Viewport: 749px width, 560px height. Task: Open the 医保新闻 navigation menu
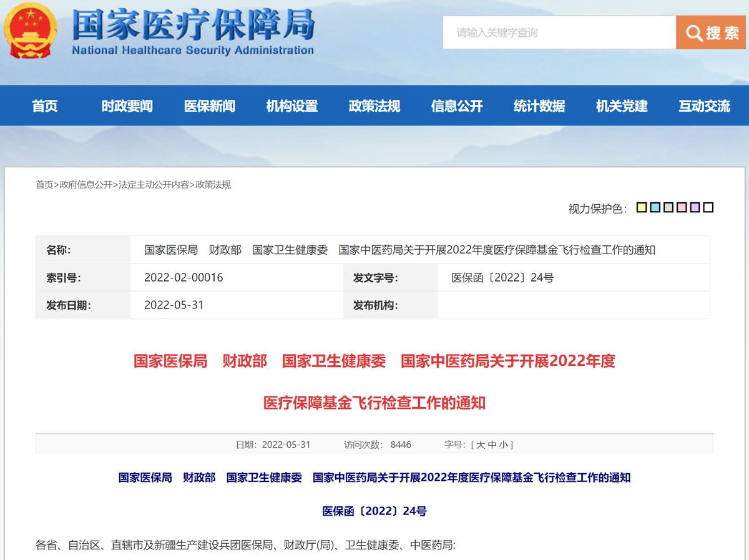point(209,106)
